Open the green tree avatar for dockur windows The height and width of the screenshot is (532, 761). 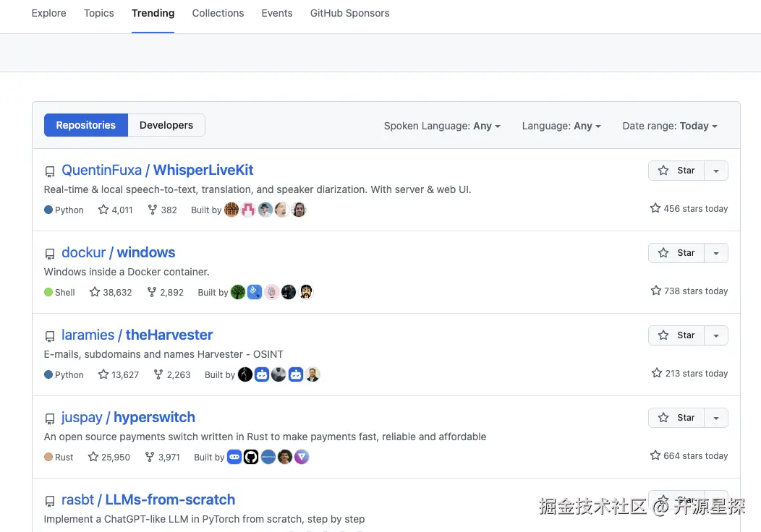pyautogui.click(x=238, y=292)
